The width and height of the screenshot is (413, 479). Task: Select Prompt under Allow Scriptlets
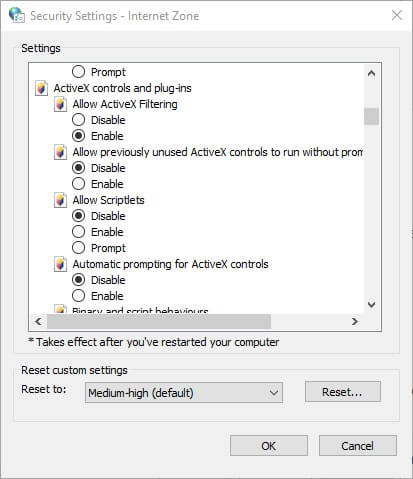pos(78,248)
